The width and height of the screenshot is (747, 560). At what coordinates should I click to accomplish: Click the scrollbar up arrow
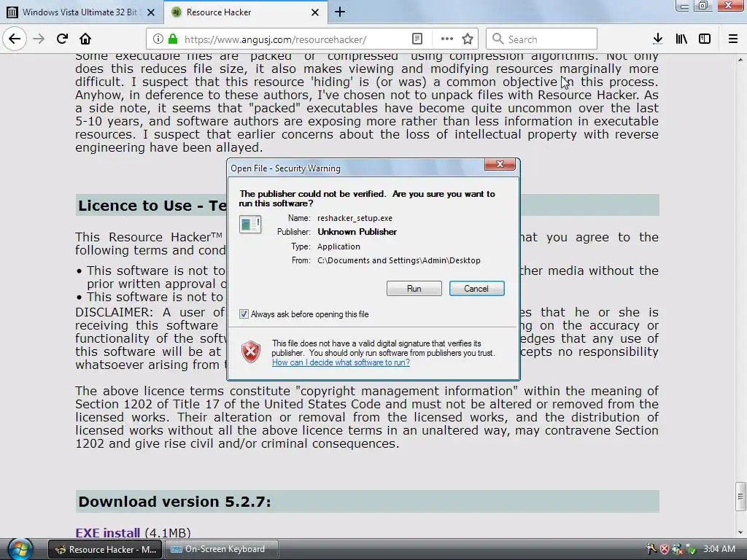(x=740, y=60)
